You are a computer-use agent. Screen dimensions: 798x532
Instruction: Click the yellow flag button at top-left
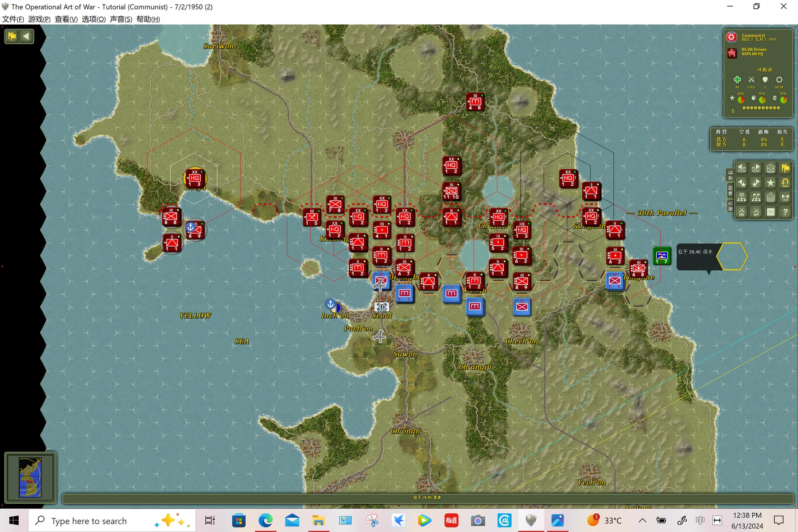[12, 36]
